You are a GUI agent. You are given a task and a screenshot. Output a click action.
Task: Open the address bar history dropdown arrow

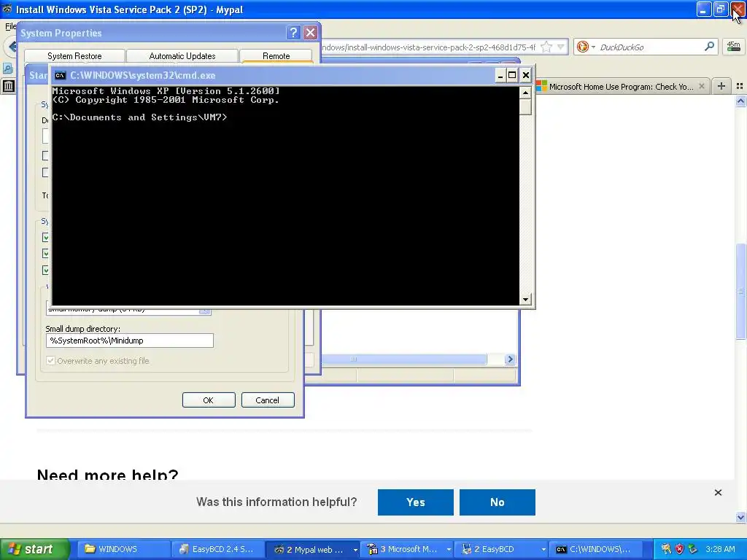[x=561, y=47]
